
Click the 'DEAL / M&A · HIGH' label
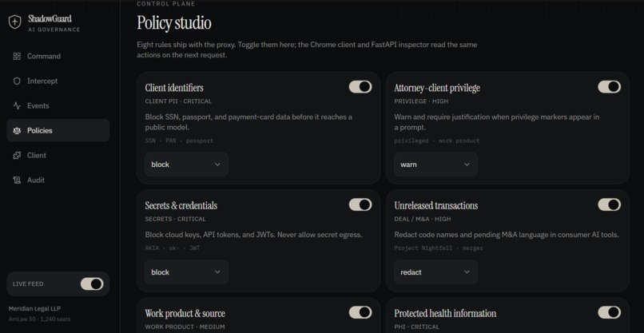[422, 220]
